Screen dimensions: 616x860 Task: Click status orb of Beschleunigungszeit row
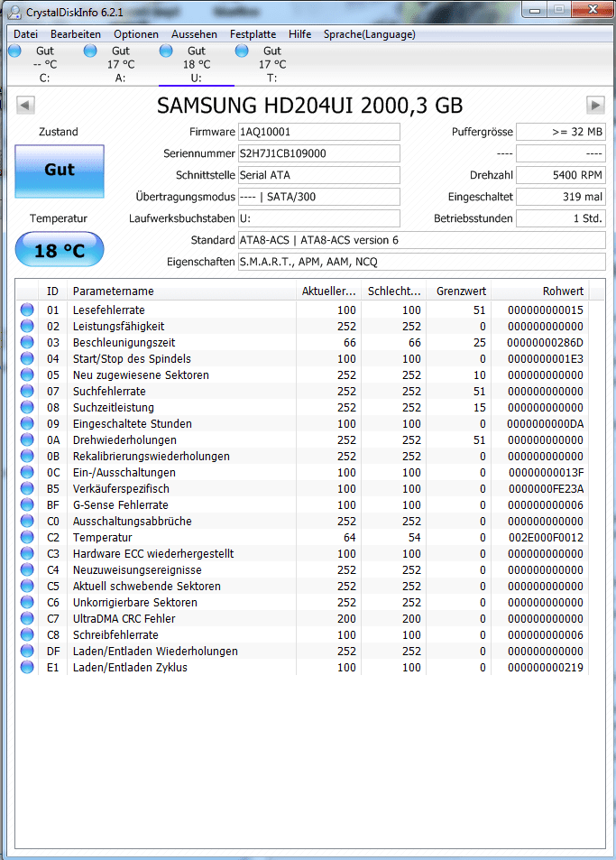27,342
